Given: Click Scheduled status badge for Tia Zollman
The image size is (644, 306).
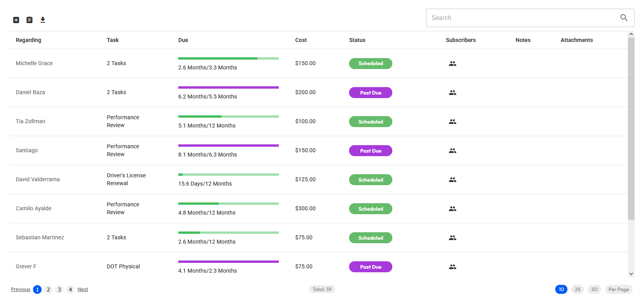Looking at the screenshot, I should (x=371, y=122).
